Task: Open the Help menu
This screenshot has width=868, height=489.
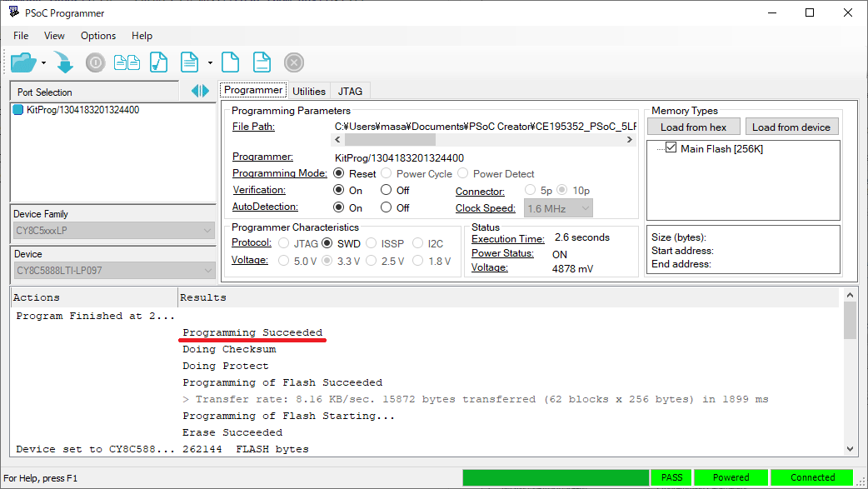Action: [x=142, y=36]
